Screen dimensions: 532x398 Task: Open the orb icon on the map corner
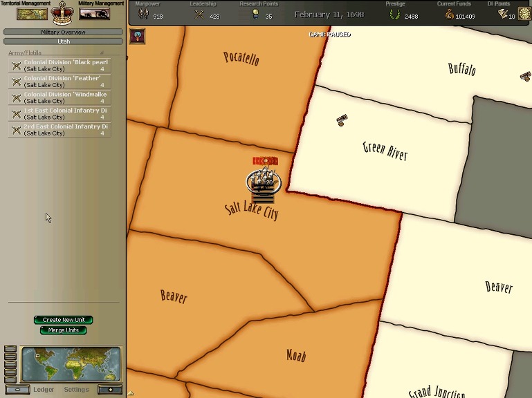[138, 36]
